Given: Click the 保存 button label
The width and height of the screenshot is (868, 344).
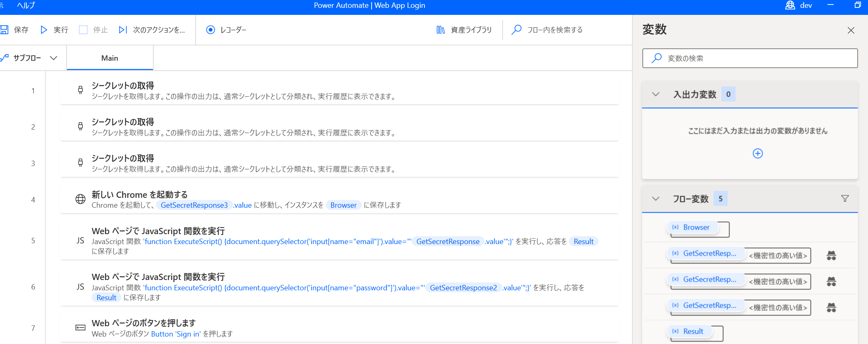Looking at the screenshot, I should coord(21,30).
